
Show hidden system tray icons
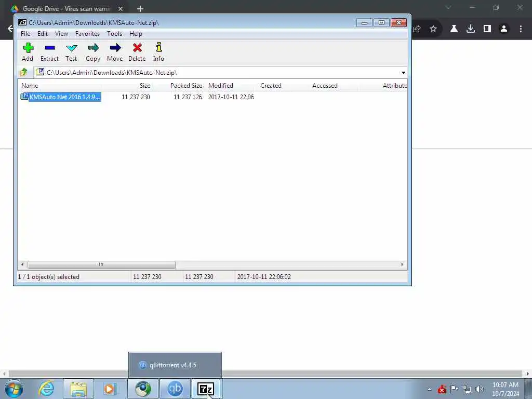429,390
